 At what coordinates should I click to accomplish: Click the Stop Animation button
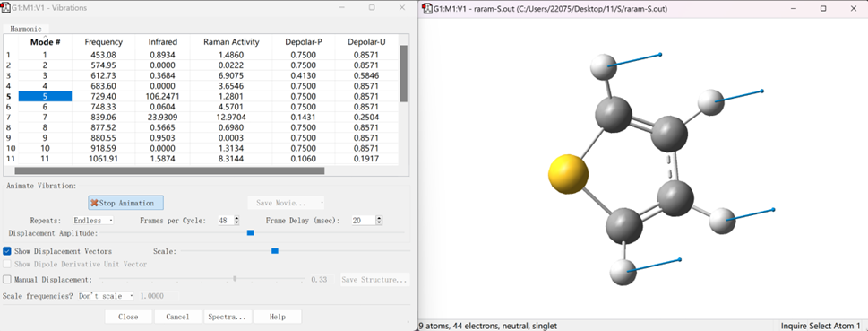coord(125,203)
